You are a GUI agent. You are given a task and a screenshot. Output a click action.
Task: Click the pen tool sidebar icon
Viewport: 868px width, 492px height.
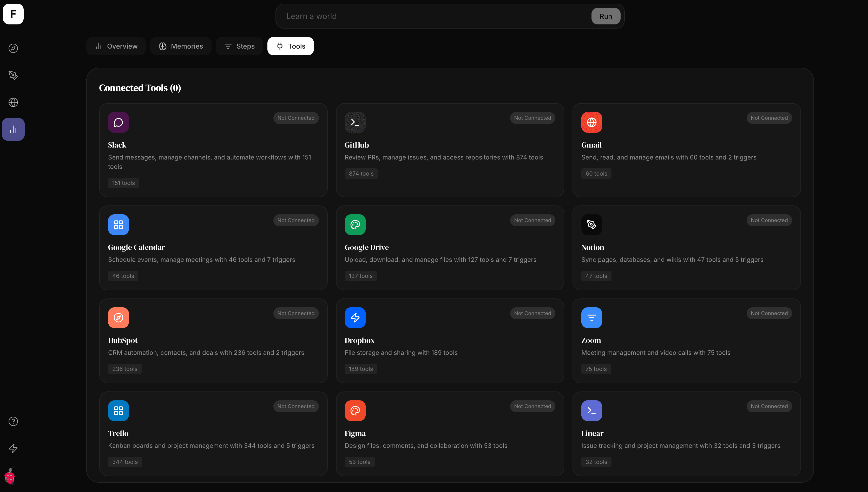coord(13,75)
